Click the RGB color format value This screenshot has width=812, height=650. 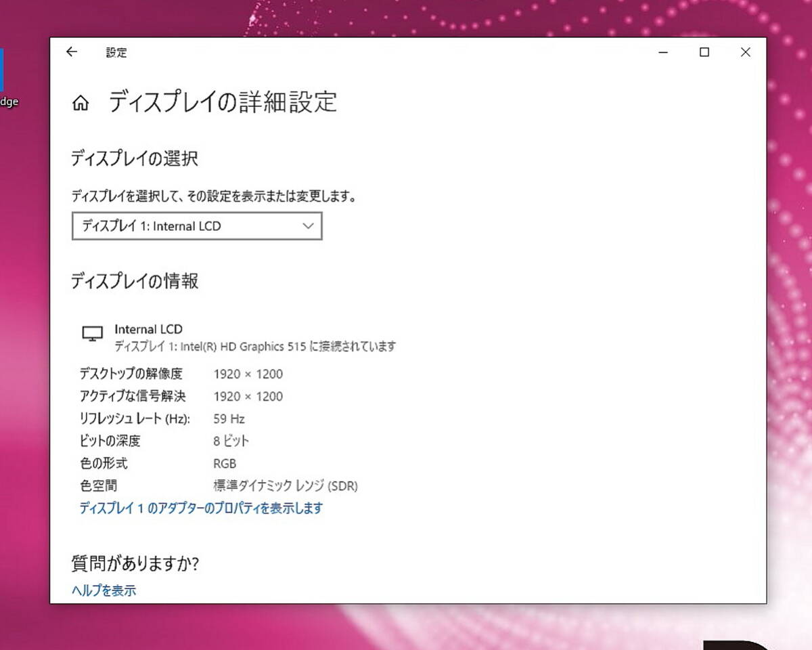225,464
